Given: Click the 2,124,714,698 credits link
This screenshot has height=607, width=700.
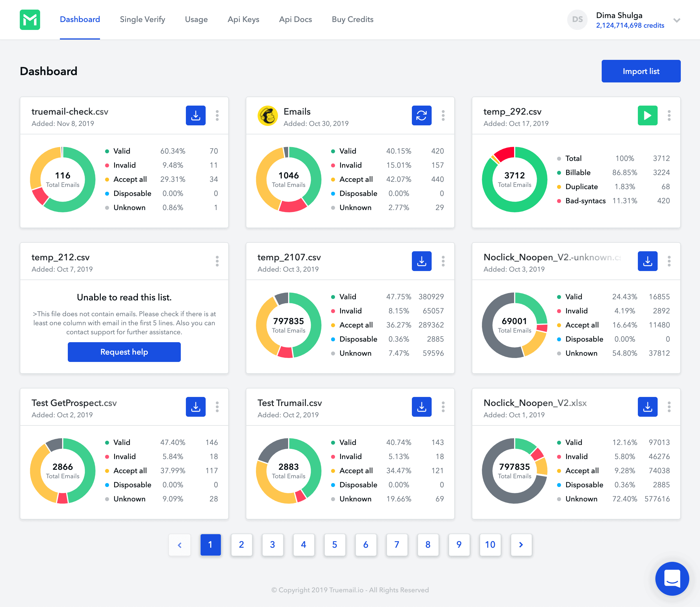Looking at the screenshot, I should click(630, 25).
